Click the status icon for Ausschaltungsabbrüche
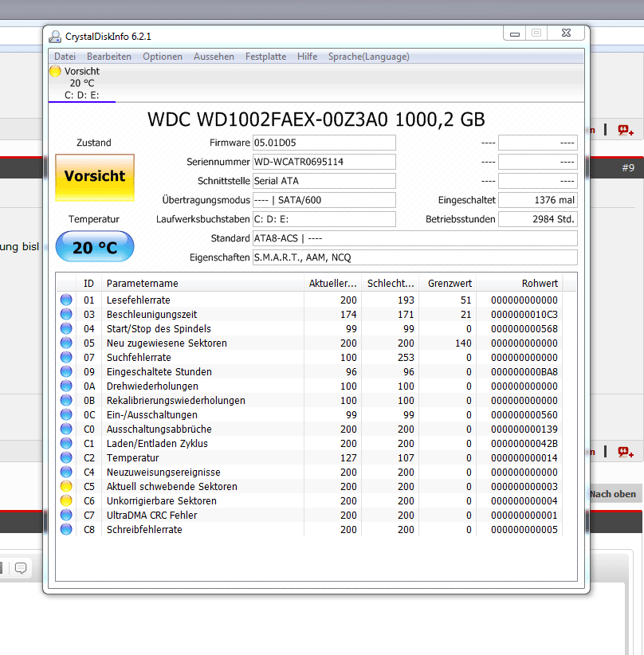Screen dimensions: 644x655 (66, 429)
